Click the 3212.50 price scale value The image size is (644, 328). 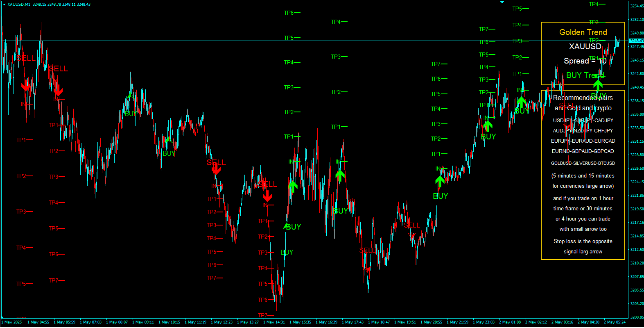coord(637,249)
